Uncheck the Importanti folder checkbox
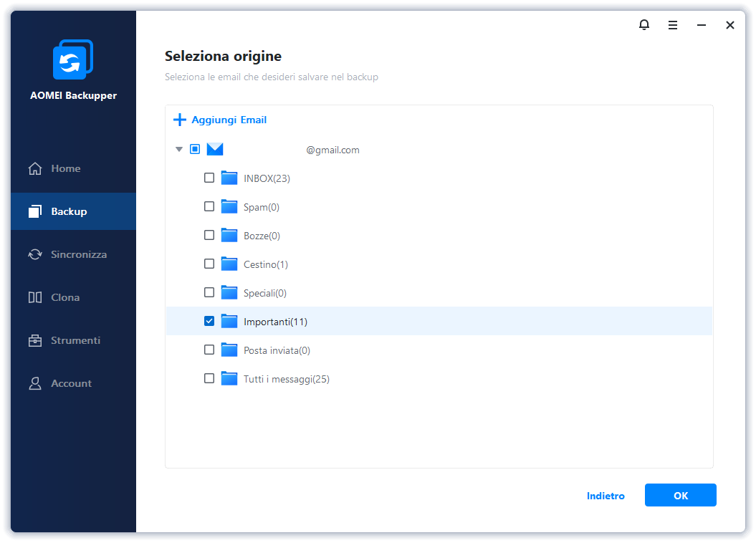756x543 pixels. [x=209, y=322]
